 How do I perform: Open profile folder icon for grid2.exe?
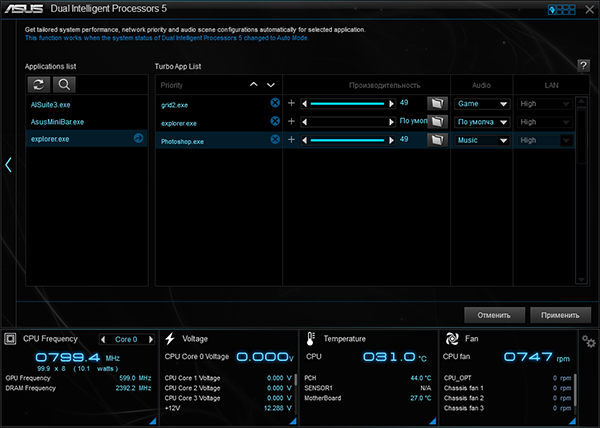click(437, 103)
